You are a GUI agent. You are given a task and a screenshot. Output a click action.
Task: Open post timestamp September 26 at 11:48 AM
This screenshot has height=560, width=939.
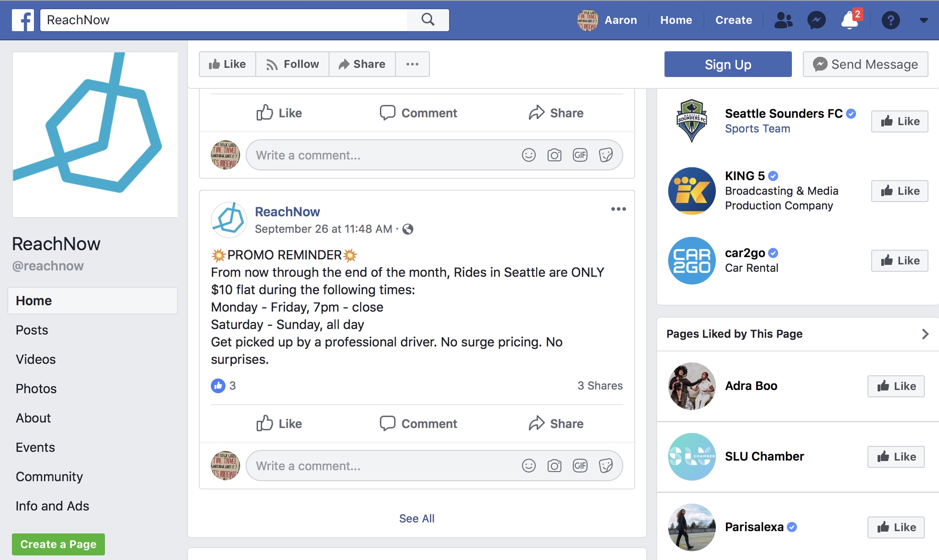point(324,229)
